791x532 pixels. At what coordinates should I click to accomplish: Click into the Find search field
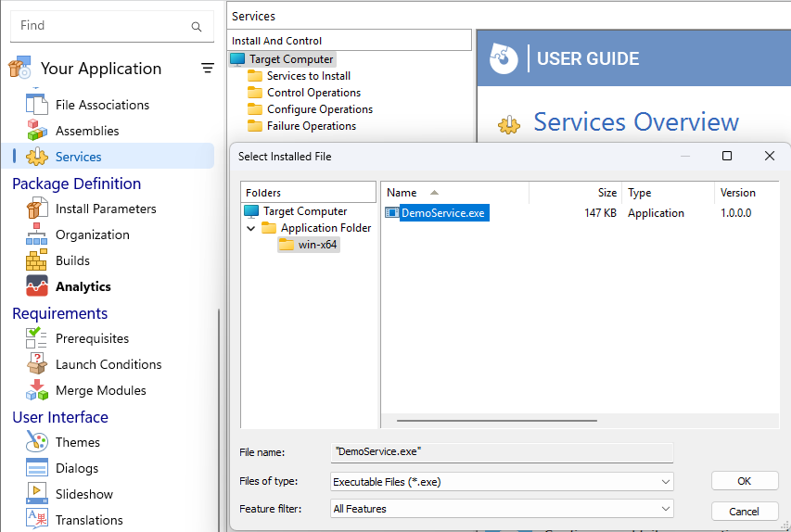pyautogui.click(x=102, y=26)
